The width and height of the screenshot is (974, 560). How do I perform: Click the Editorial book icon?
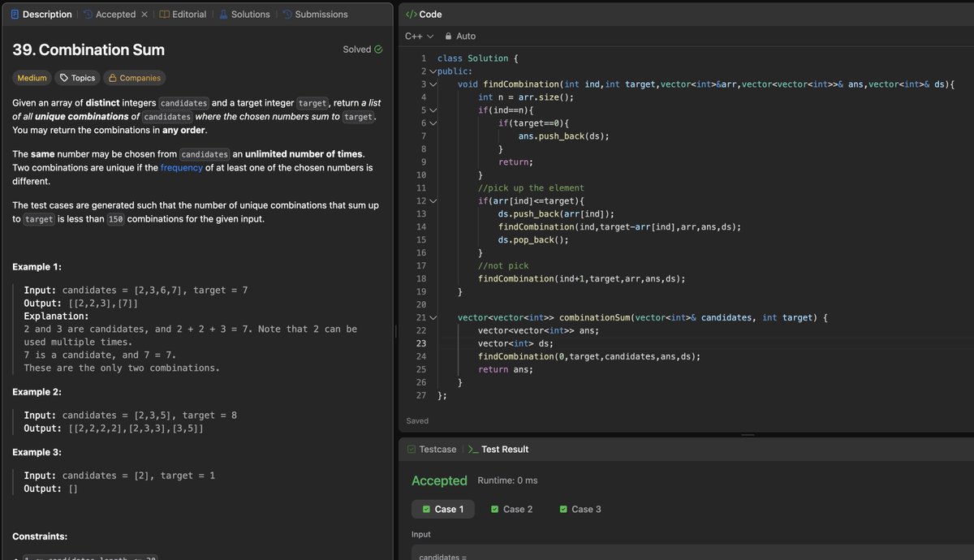[164, 15]
